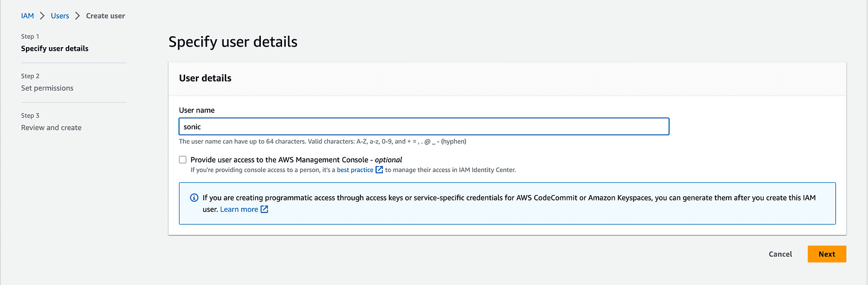Click the User name field label
This screenshot has height=285, width=868.
point(197,110)
